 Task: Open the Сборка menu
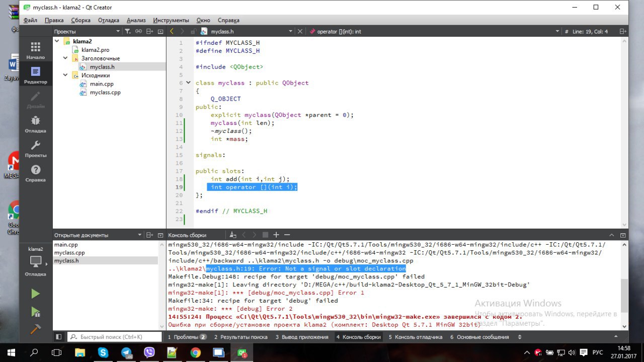point(80,20)
